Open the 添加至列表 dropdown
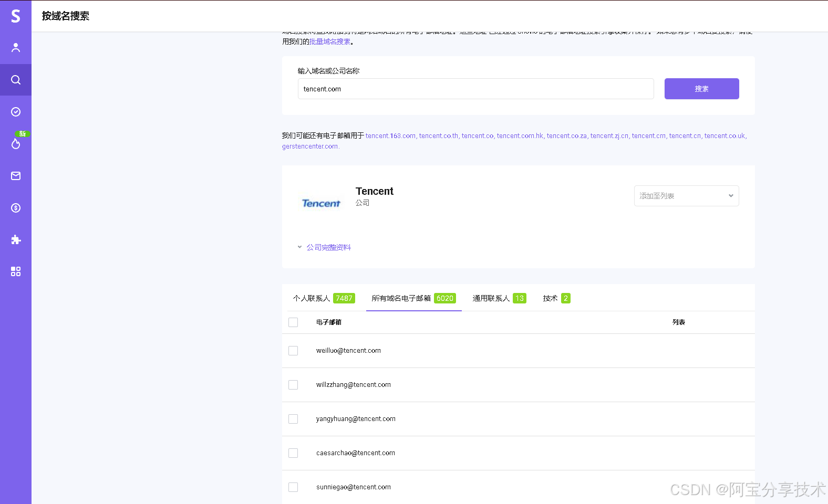This screenshot has height=504, width=828. click(686, 196)
